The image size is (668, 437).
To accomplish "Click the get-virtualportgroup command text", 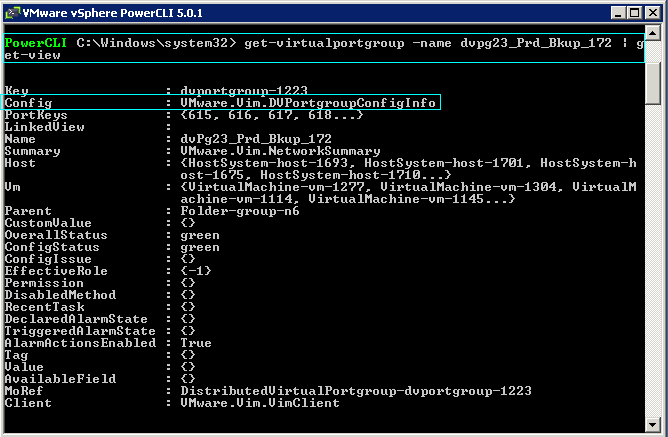I will click(324, 43).
